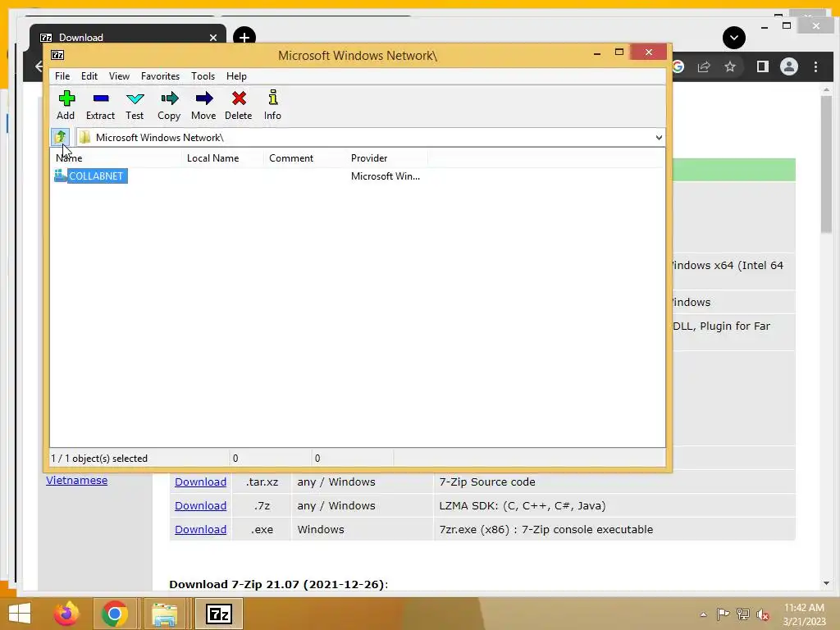Click scrollbar down arrow in browser
Image resolution: width=840 pixels, height=630 pixels.
click(826, 583)
